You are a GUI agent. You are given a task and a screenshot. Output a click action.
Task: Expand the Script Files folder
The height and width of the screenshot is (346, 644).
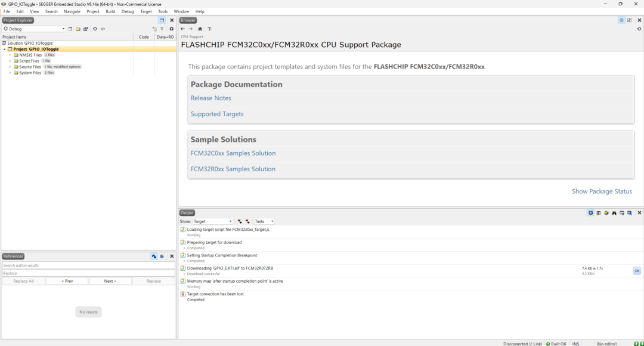pos(10,61)
